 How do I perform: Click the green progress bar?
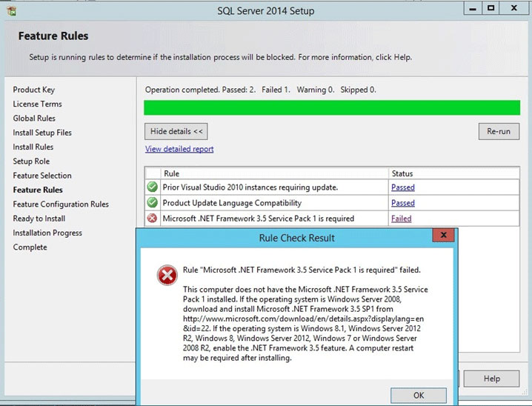(332, 108)
